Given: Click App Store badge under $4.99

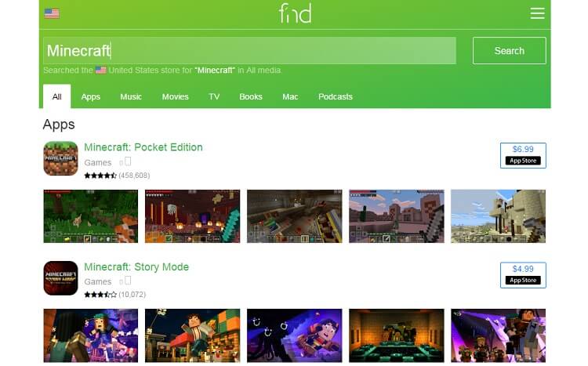Looking at the screenshot, I should 523,280.
